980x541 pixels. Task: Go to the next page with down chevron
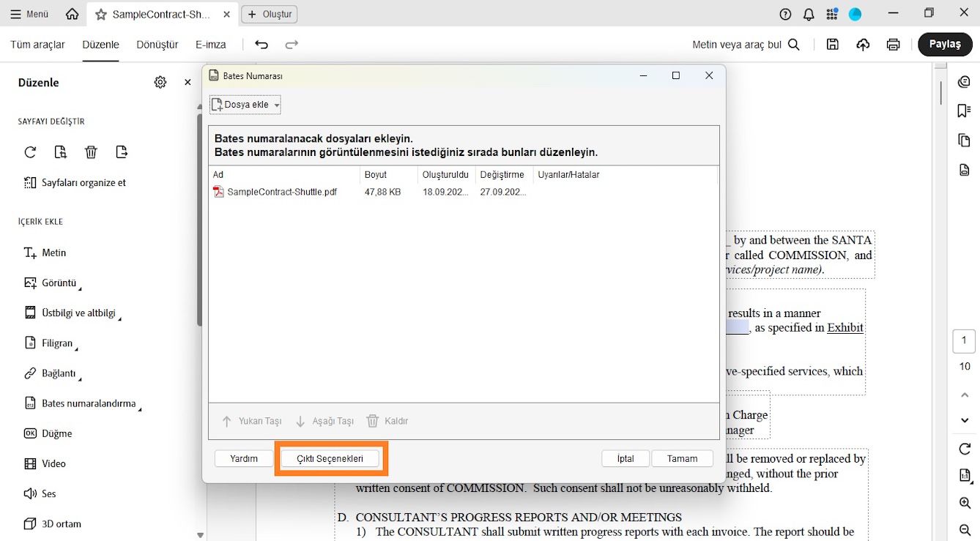point(965,420)
